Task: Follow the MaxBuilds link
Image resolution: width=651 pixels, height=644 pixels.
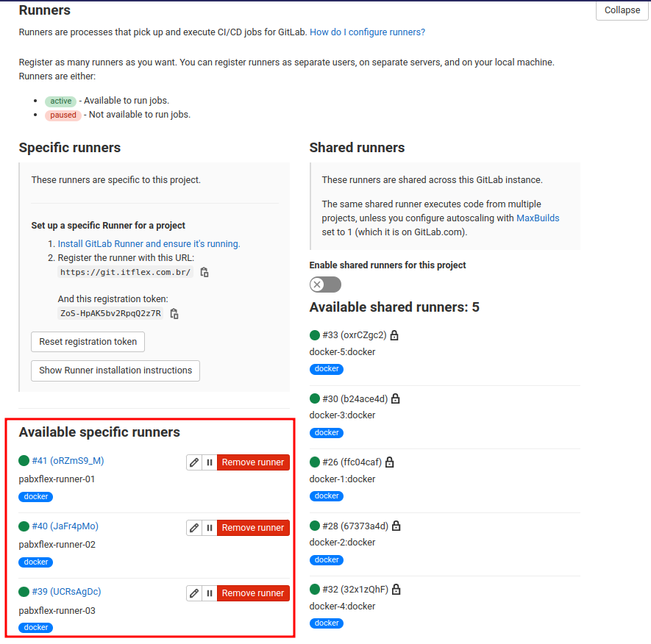Action: [538, 218]
